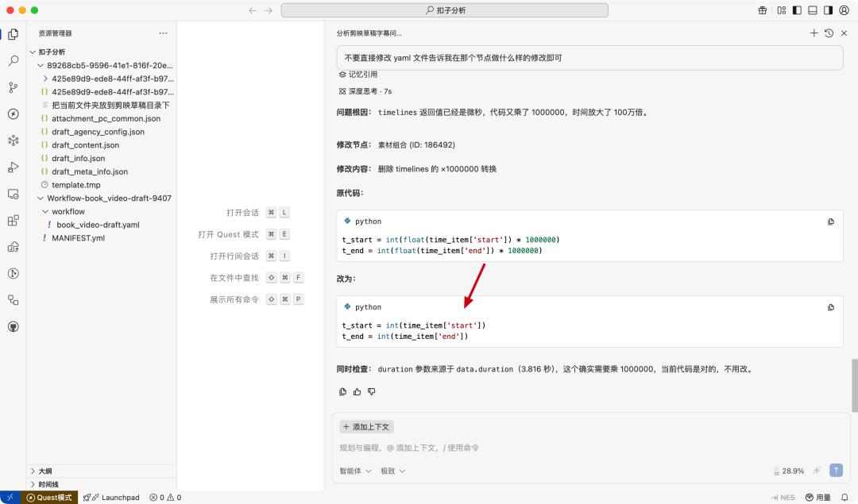Click the 添加上下文 button
Image resolution: width=858 pixels, height=504 pixels.
coord(366,426)
